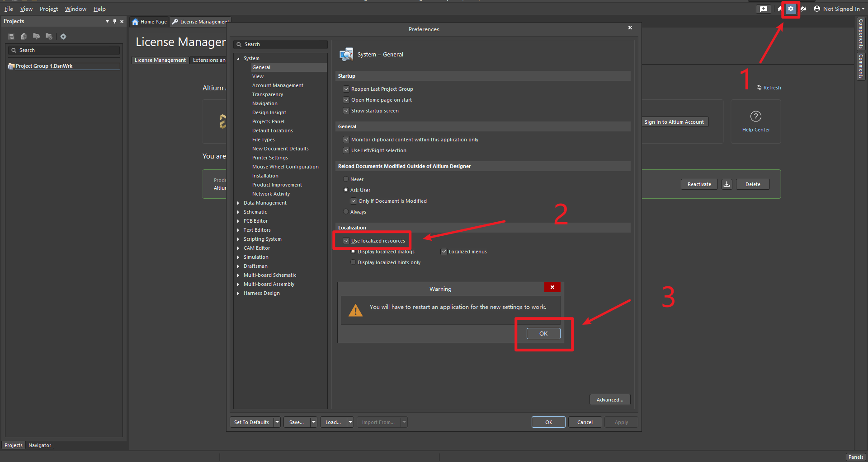Open the Window menu
Screen dimensions: 868x462
pos(75,9)
